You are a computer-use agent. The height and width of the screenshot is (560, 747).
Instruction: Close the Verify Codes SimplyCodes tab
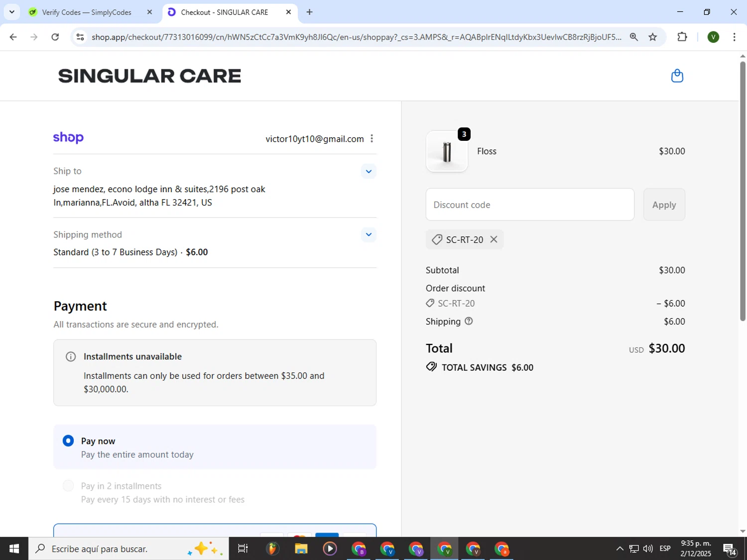tap(149, 12)
